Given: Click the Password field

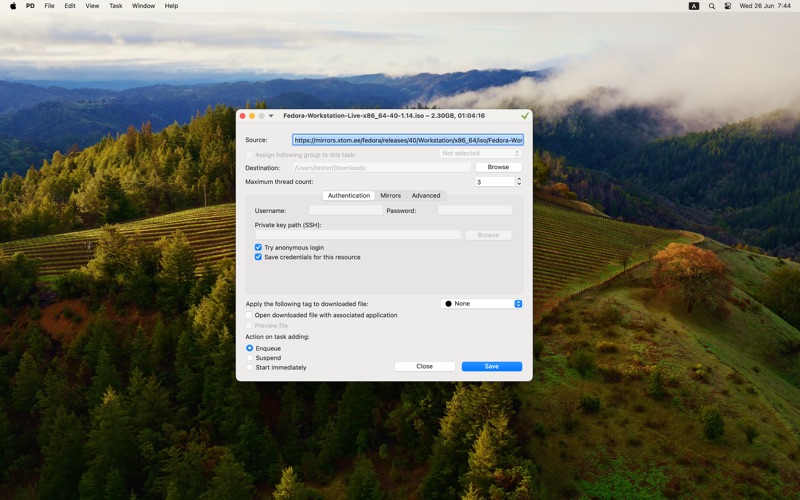Looking at the screenshot, I should 475,210.
